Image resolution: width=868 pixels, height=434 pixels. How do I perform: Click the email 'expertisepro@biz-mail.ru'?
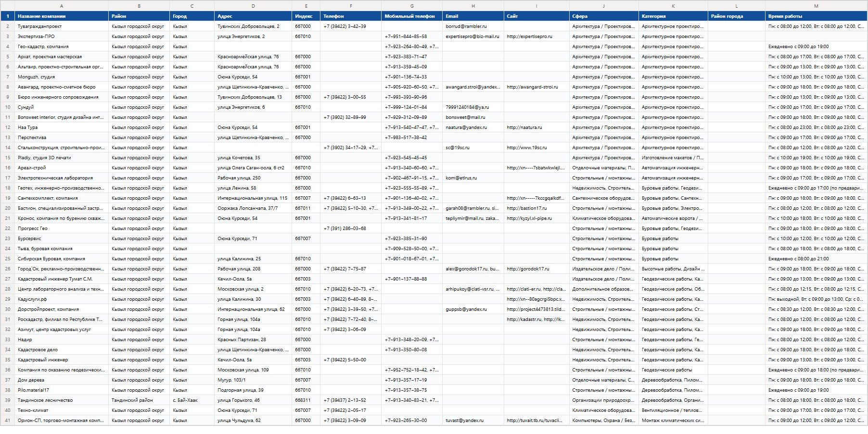[x=473, y=37]
